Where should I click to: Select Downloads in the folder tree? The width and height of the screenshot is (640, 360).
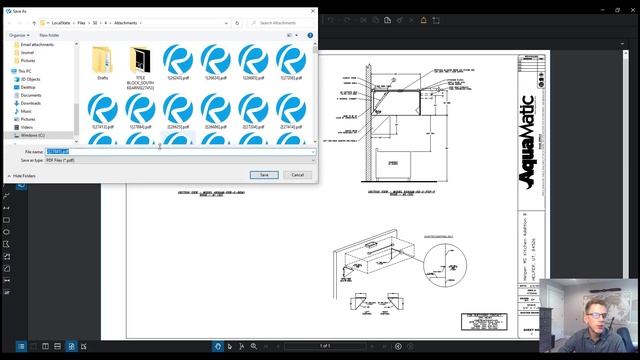coord(31,103)
